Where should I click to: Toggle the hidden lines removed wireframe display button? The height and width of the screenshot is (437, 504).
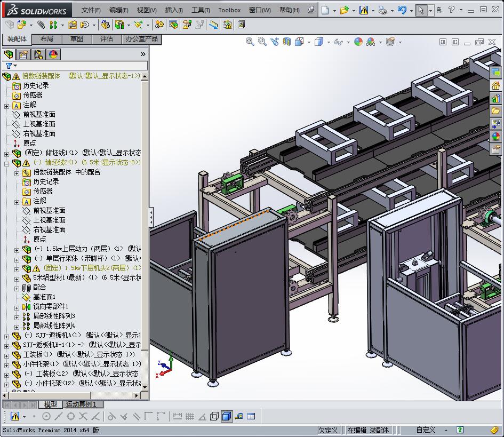(214, 416)
